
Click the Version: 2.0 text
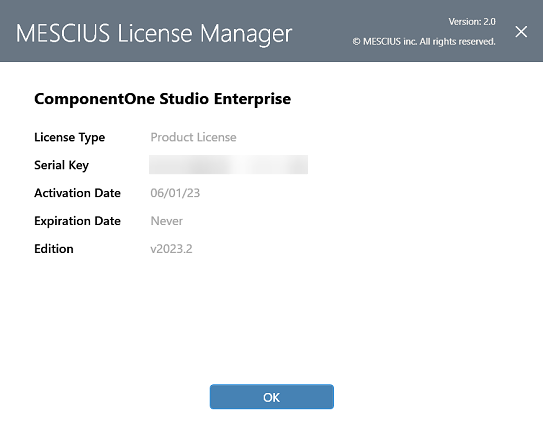point(472,21)
